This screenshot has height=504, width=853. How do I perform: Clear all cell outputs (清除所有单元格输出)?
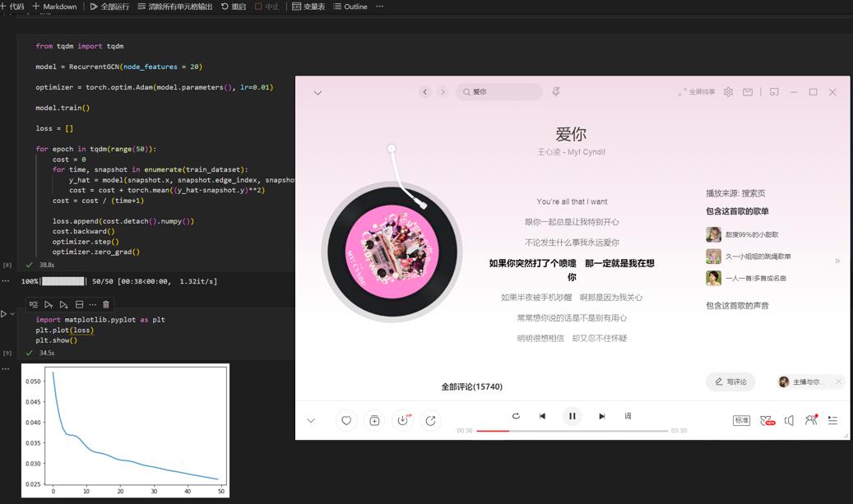(x=174, y=7)
